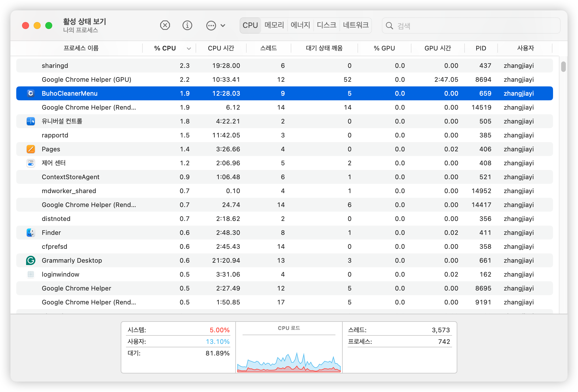The width and height of the screenshot is (578, 392).
Task: Click the BuhoCleanerMenu app icon
Action: tap(31, 93)
